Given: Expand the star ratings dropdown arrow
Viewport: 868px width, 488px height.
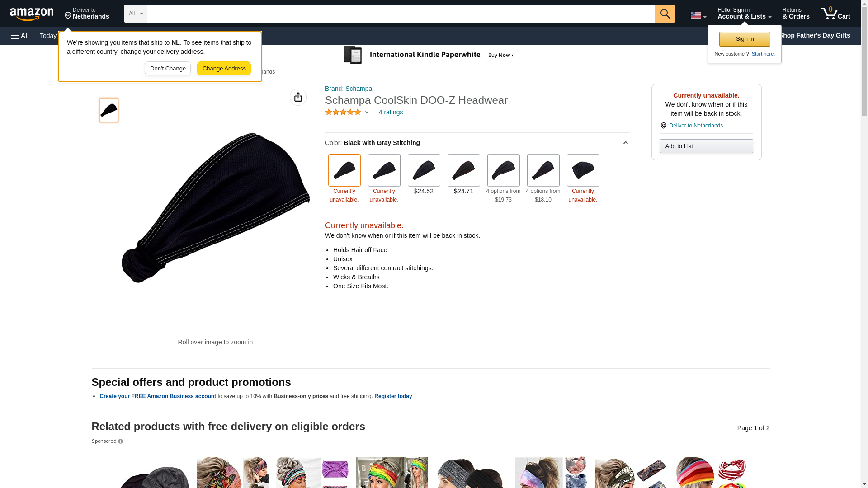Looking at the screenshot, I should (367, 112).
